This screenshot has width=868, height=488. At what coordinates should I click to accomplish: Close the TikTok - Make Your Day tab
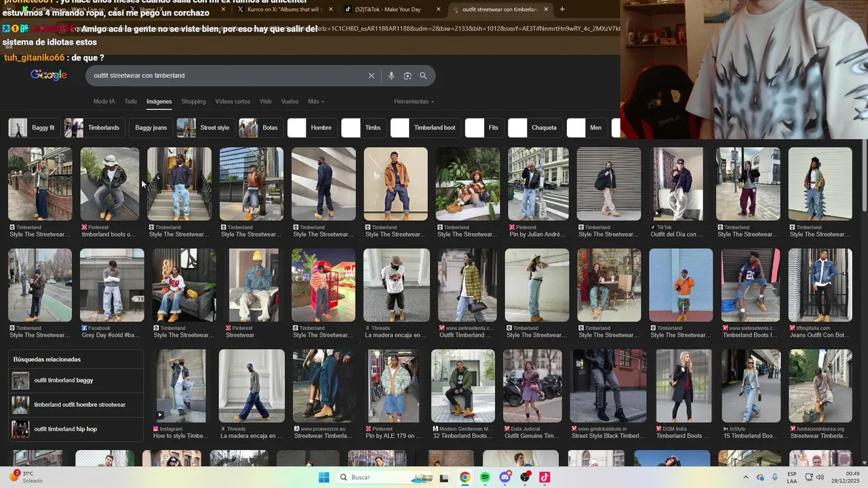(438, 9)
